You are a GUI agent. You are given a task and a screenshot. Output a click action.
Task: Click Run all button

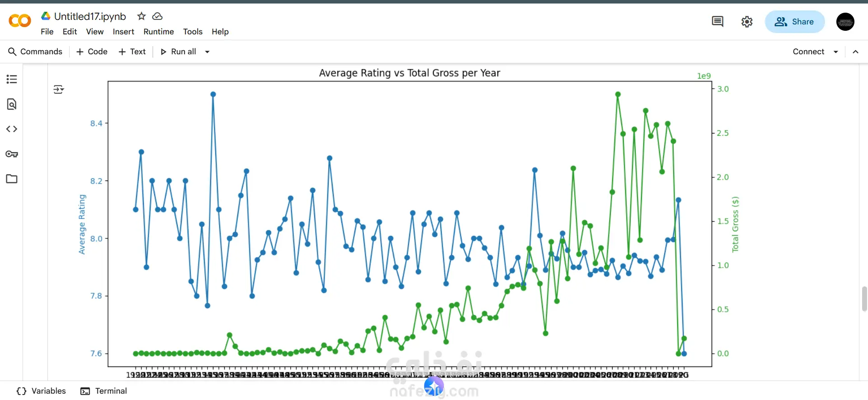(179, 52)
